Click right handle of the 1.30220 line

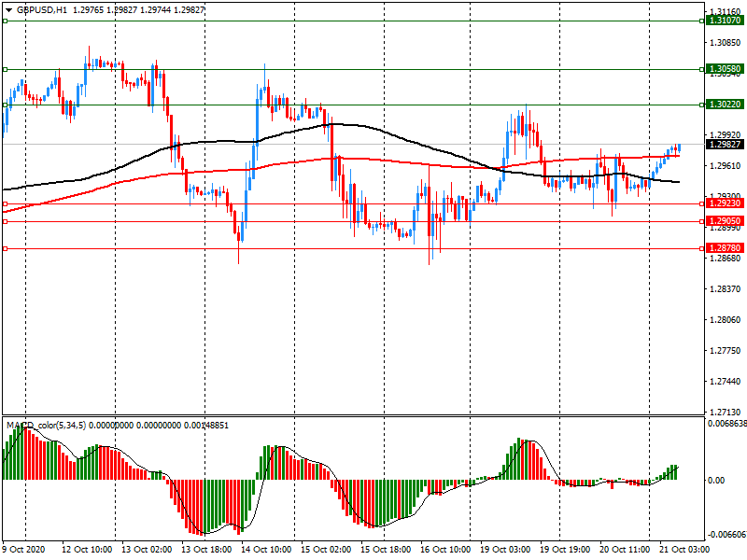point(702,105)
